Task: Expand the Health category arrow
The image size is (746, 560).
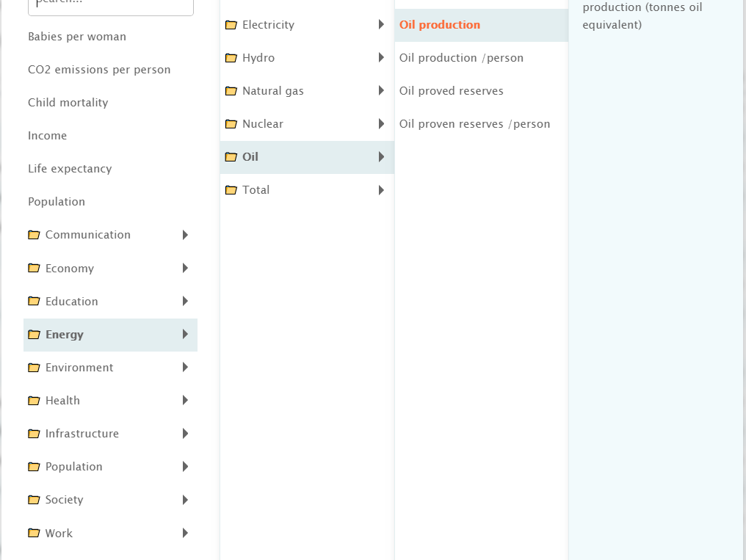Action: click(186, 400)
